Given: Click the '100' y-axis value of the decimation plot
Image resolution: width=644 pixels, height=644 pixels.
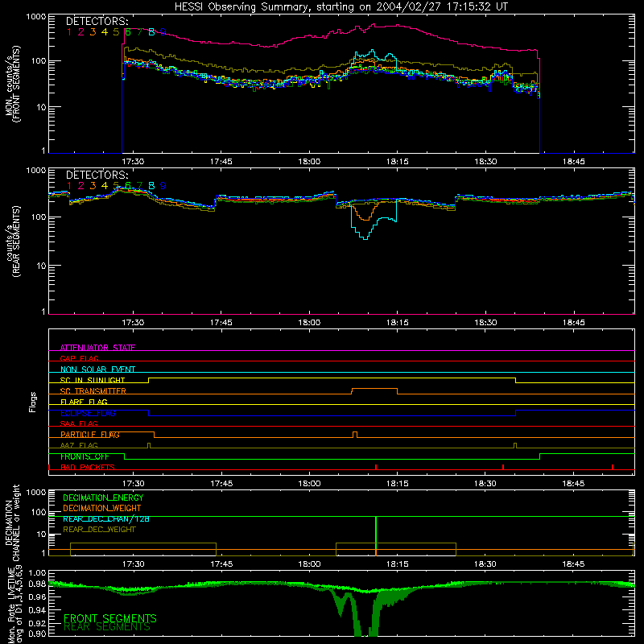Looking at the screenshot, I should click(x=39, y=512).
